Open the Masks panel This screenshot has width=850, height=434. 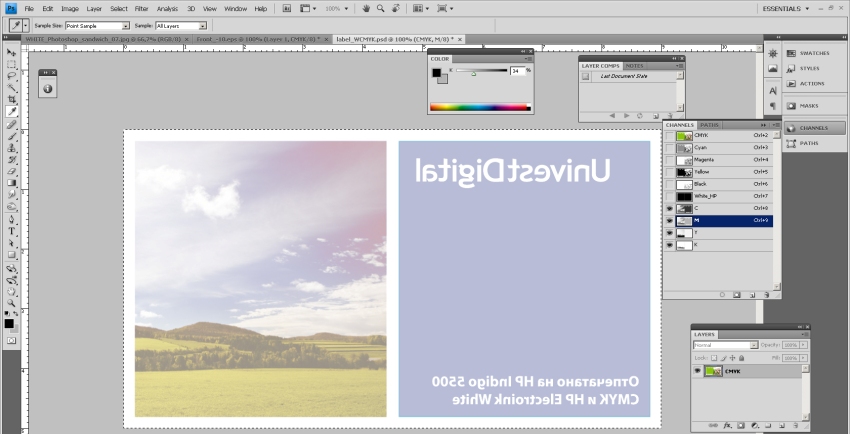pos(814,106)
